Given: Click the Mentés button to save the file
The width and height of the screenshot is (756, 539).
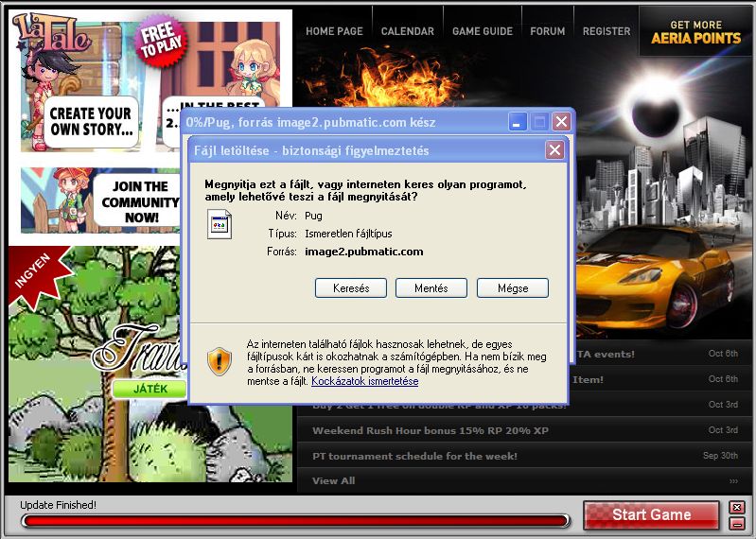Looking at the screenshot, I should click(x=431, y=288).
